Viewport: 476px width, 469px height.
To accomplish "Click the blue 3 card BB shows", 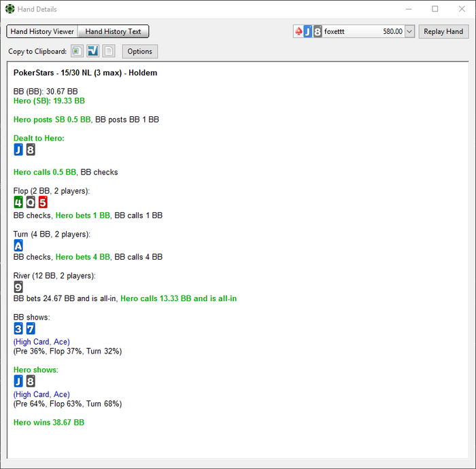I will pyautogui.click(x=18, y=328).
